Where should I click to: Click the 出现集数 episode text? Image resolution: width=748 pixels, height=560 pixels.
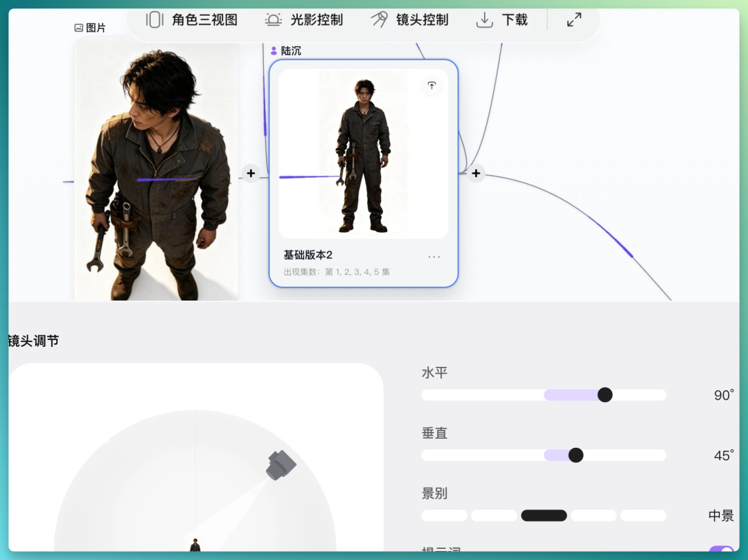pyautogui.click(x=337, y=271)
